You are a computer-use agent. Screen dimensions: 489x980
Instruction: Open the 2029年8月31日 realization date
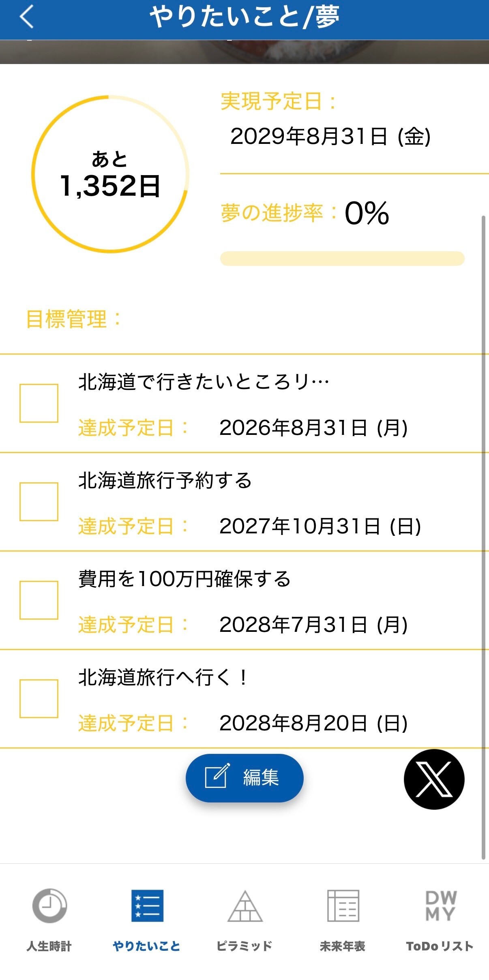330,136
